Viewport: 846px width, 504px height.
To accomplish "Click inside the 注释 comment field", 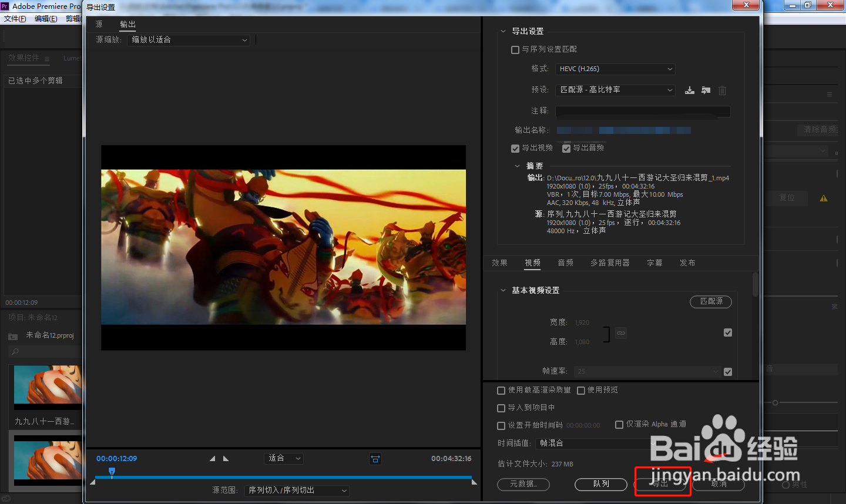I will click(x=643, y=111).
